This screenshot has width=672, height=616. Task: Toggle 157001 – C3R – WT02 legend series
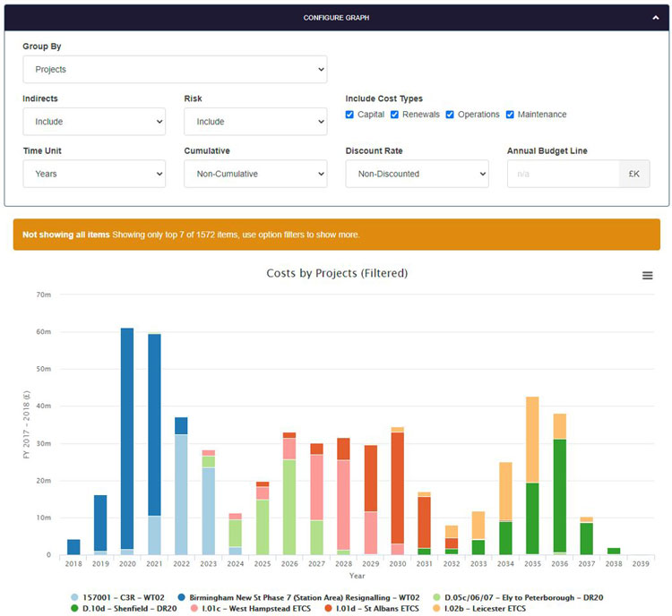click(118, 597)
